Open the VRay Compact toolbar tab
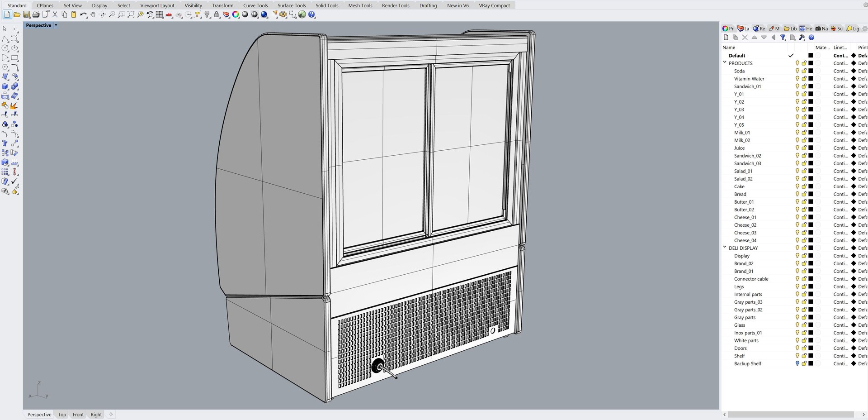The image size is (868, 420). [494, 5]
